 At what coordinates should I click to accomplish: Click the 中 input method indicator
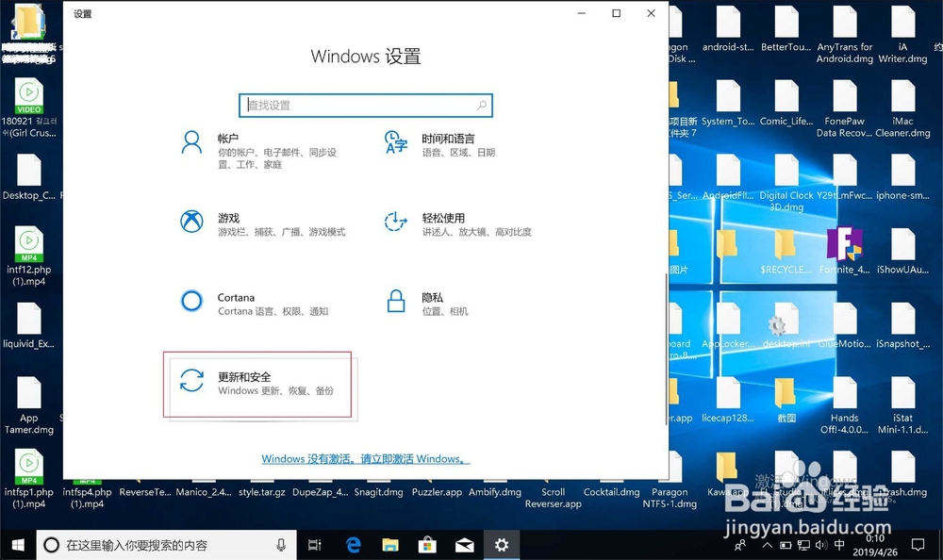[839, 545]
